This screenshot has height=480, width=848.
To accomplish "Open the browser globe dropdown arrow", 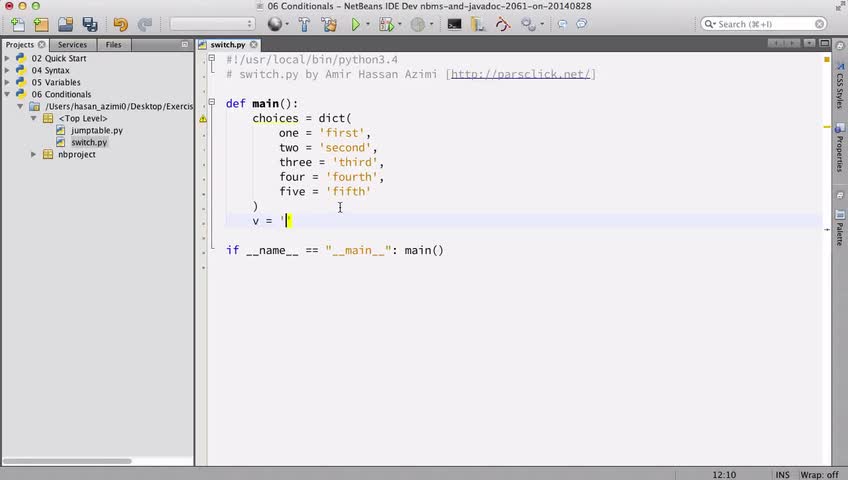I will point(287,24).
